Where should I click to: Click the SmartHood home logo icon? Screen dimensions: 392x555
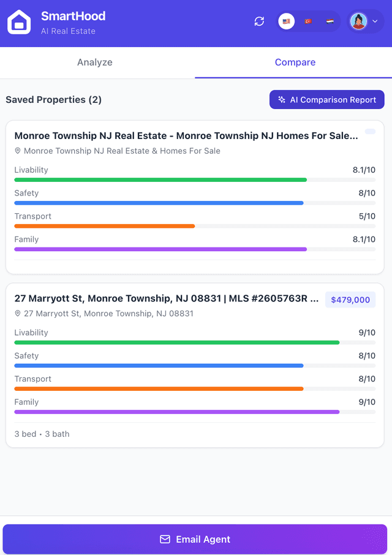[19, 21]
